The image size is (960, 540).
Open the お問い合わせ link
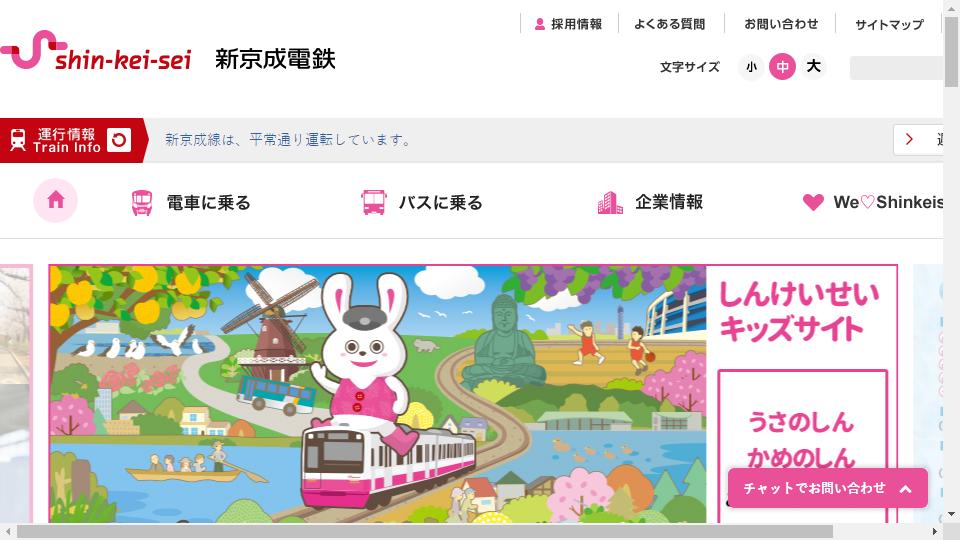[x=781, y=24]
